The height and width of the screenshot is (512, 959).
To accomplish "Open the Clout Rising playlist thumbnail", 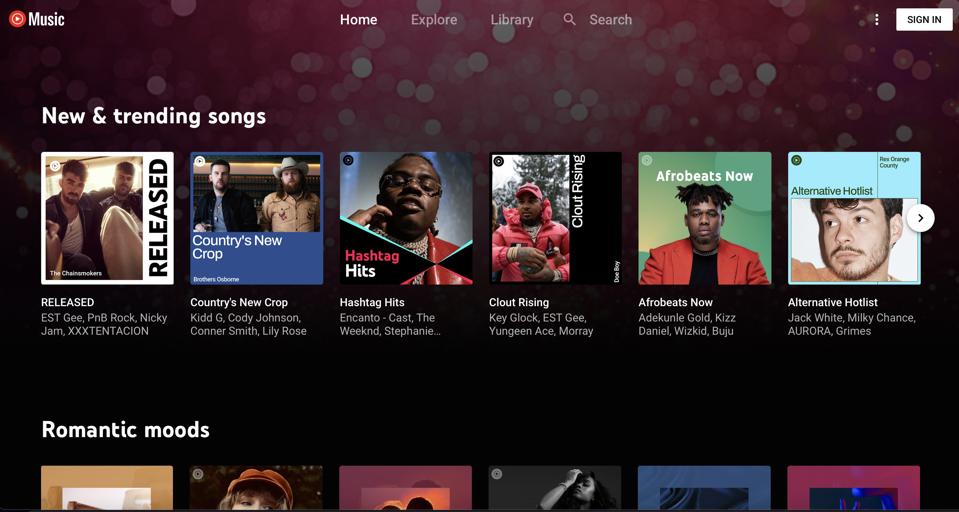I will click(555, 218).
